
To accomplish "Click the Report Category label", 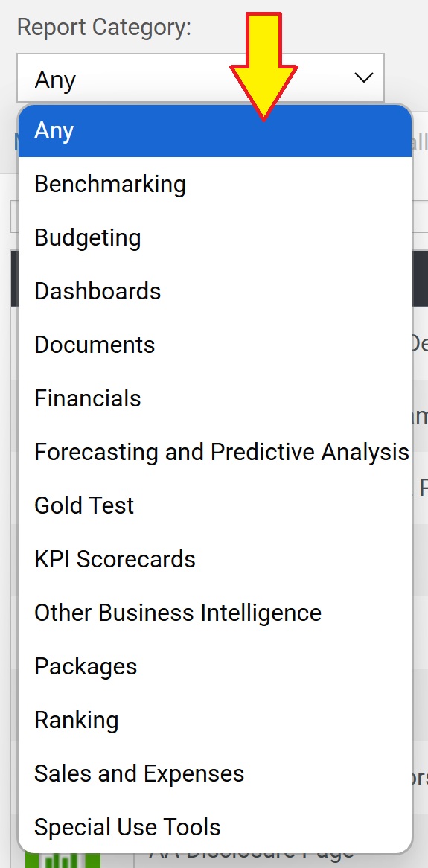I will click(x=104, y=27).
